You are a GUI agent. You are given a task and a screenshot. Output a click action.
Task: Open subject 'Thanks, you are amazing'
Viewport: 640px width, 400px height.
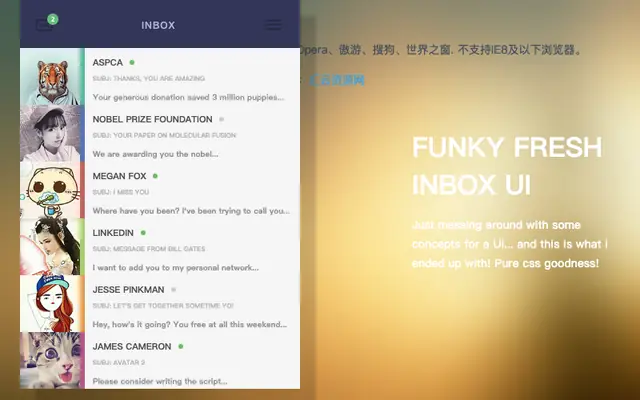coord(149,78)
